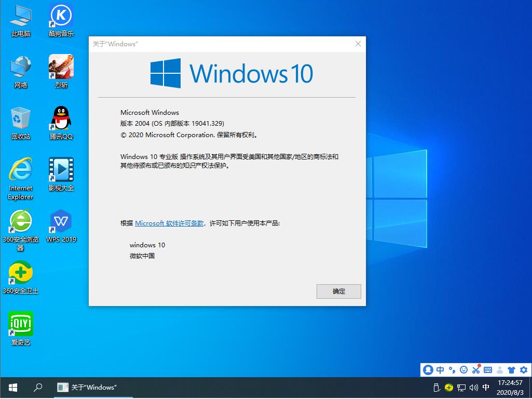The width and height of the screenshot is (532, 399).
Task: Open the IME skin changer shirt icon
Action: 511,370
